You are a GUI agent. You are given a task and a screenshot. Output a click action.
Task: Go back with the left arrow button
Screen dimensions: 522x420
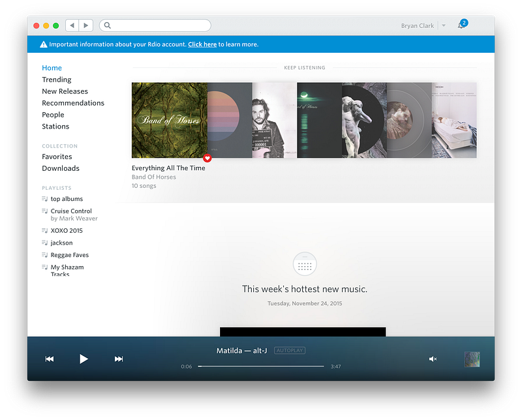click(72, 25)
